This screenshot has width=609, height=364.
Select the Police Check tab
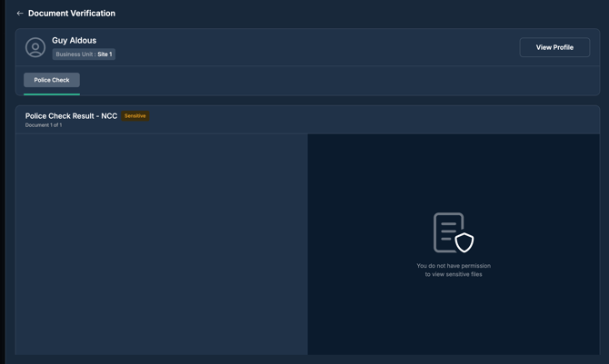52,80
